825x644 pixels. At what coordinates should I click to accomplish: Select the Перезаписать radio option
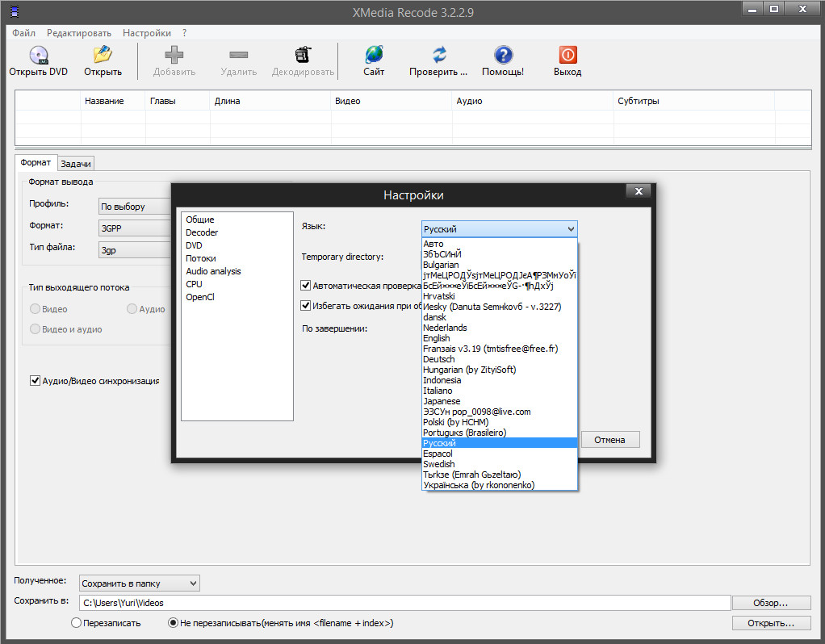tap(76, 623)
